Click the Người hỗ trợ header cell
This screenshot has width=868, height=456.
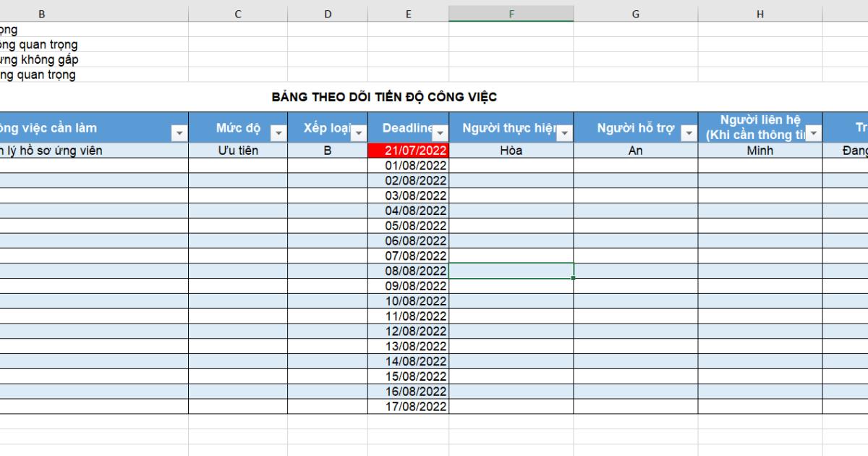tap(636, 128)
